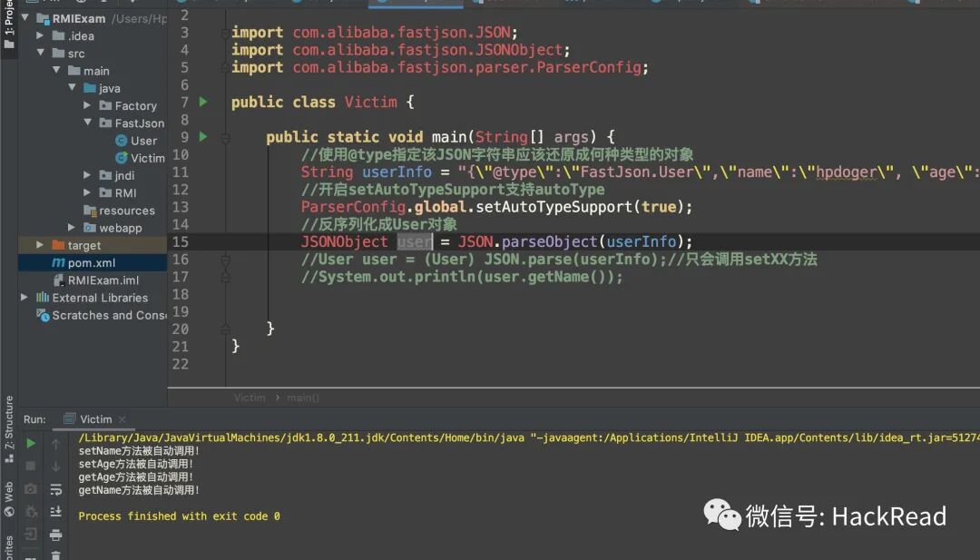The image size is (980, 560).
Task: Fold the main method at line 9
Action: tap(226, 137)
